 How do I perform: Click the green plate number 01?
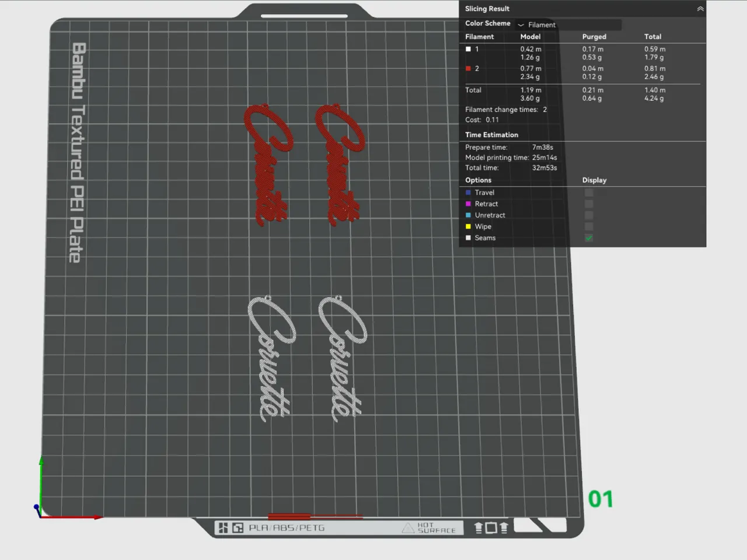601,499
